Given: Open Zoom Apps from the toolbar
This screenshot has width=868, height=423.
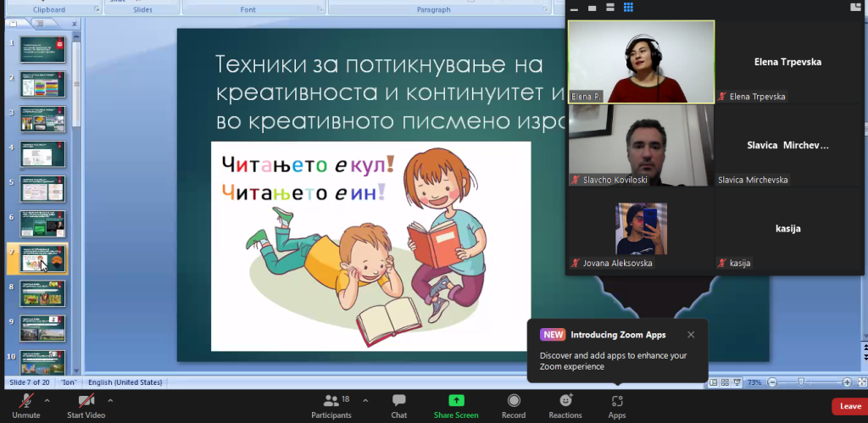Looking at the screenshot, I should click(x=616, y=404).
